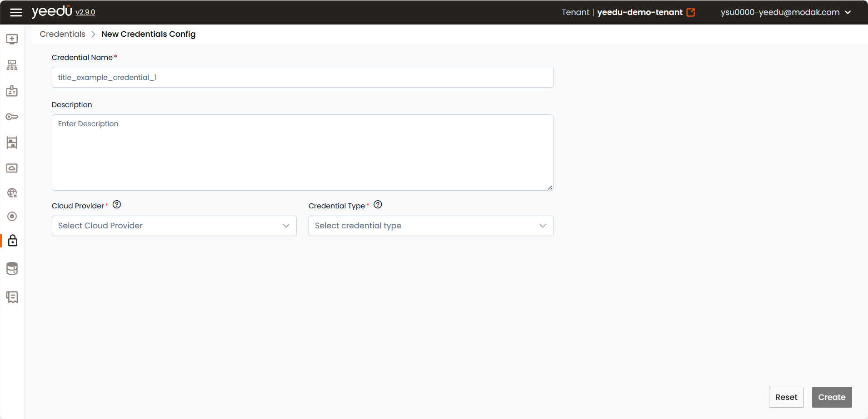The height and width of the screenshot is (419, 868).
Task: Open the hamburger navigation menu
Action: point(16,12)
